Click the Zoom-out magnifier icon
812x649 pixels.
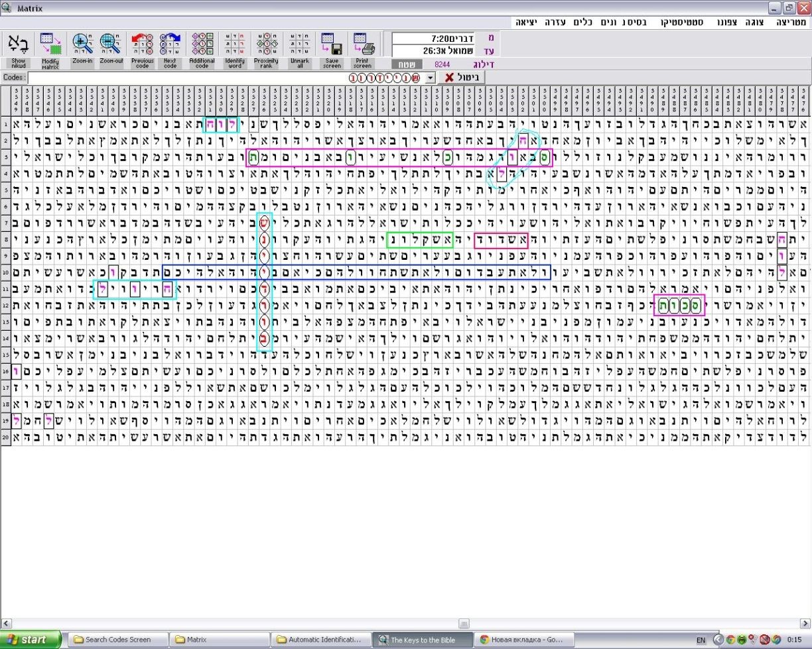(x=111, y=44)
